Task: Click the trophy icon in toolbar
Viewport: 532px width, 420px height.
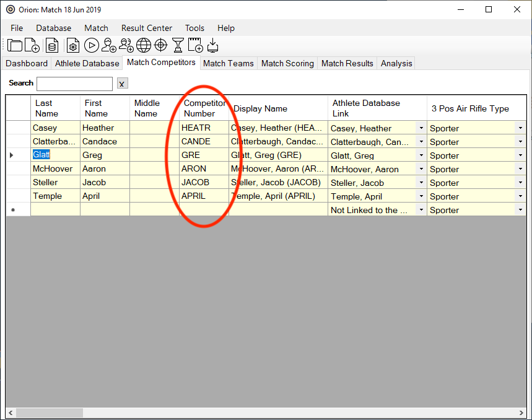Action: (178, 45)
